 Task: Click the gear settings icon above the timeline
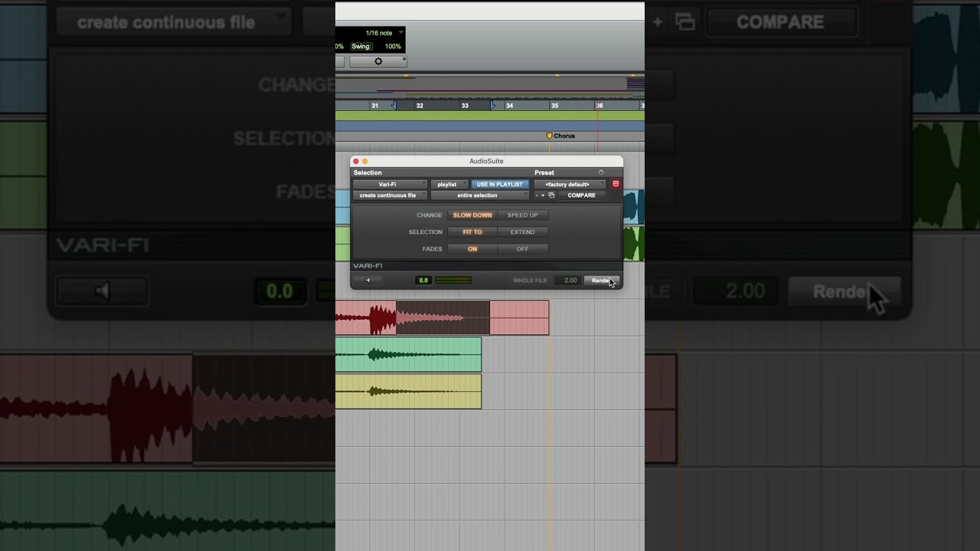tap(378, 61)
